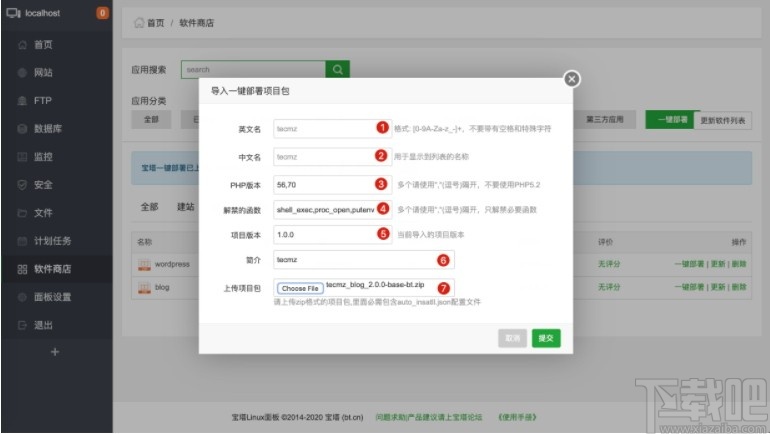Viewport: 770px width, 434px height.
Task: Click the orange notification badge showing 0
Action: click(102, 13)
